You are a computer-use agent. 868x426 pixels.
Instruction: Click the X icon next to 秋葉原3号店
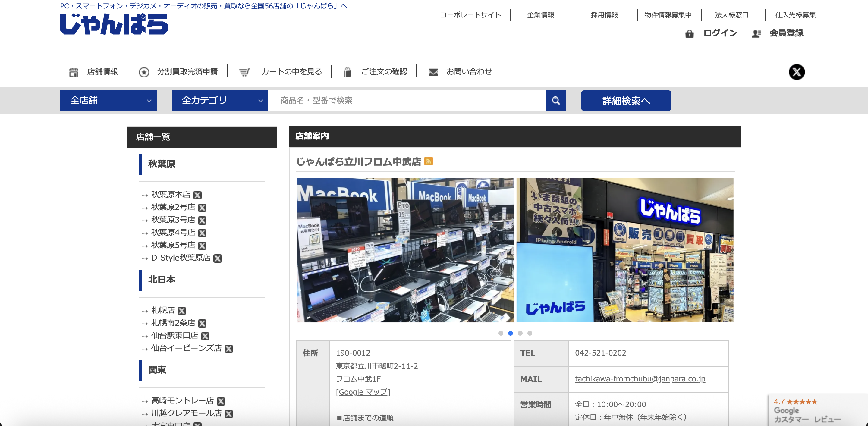(202, 220)
